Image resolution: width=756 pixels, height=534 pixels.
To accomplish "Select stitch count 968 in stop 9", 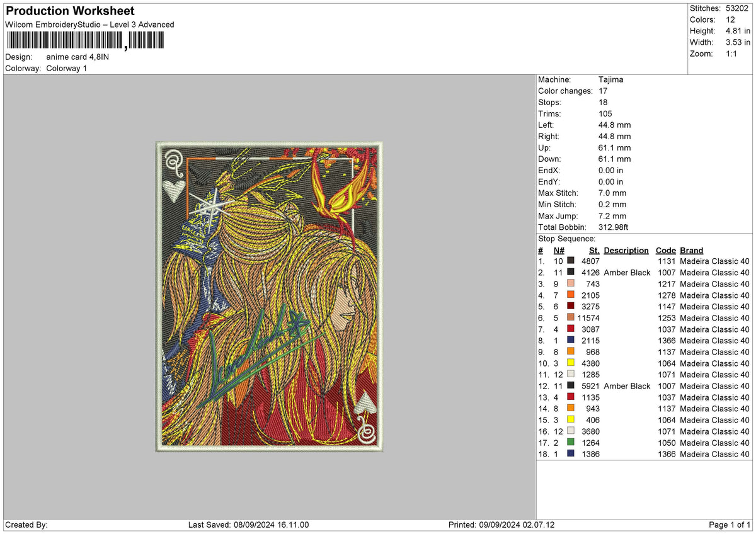I will point(593,351).
